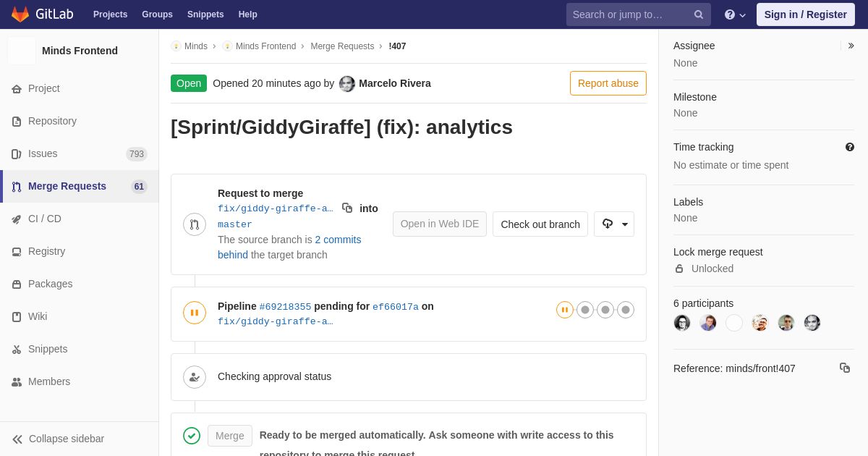Screen dimensions: 868x456
Task: Open Snippets in the top navigation
Action: (205, 14)
